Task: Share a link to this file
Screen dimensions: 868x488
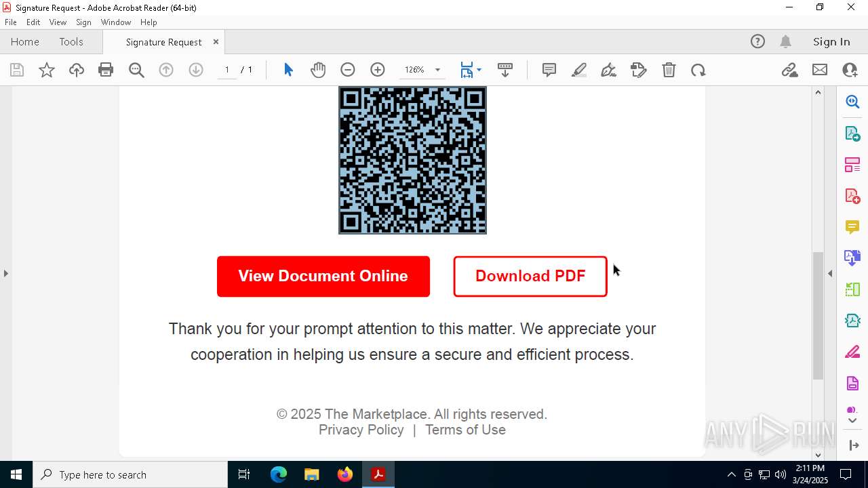Action: 789,70
